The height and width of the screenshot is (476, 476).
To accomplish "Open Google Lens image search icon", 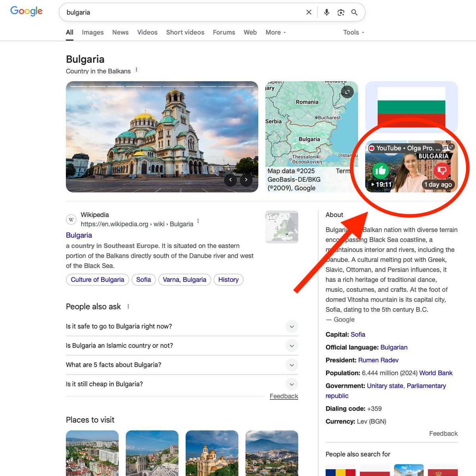I will click(341, 12).
